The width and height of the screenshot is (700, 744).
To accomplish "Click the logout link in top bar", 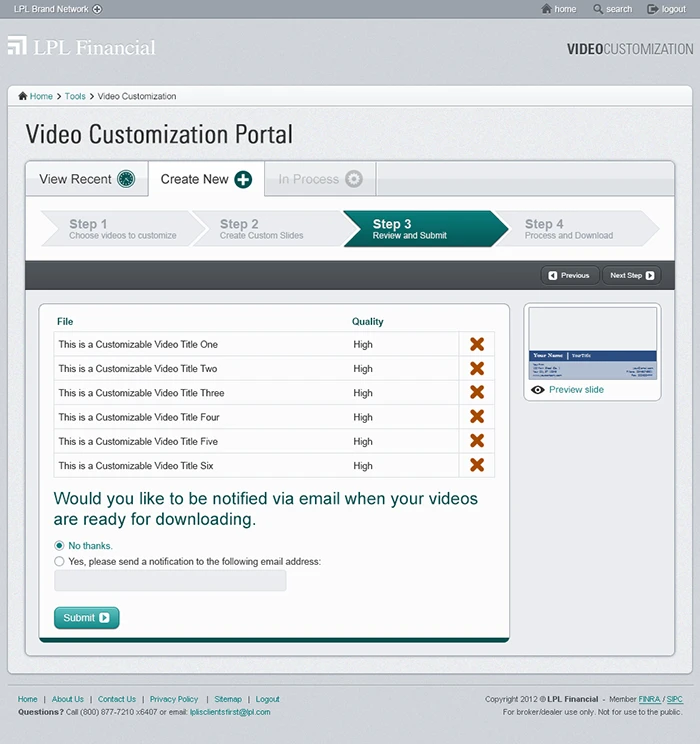I will click(x=673, y=9).
